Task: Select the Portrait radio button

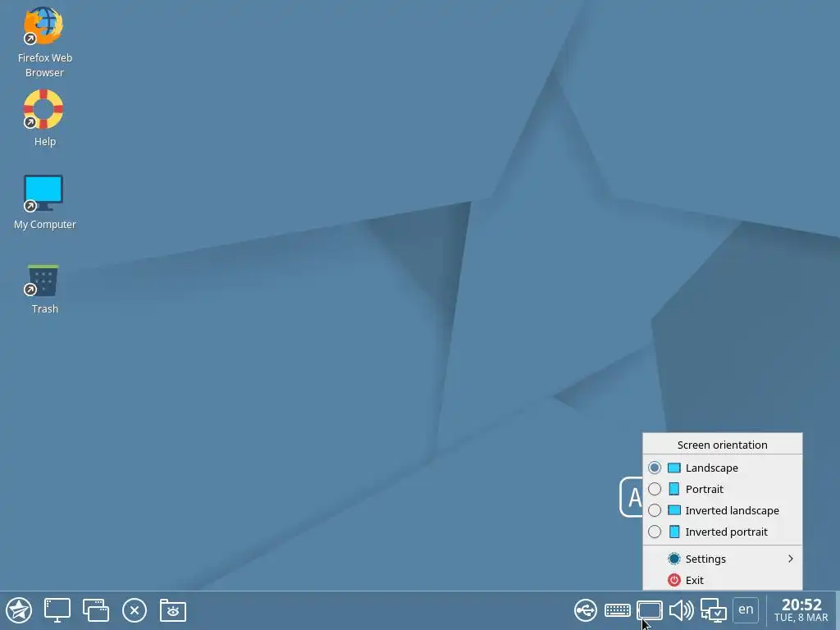Action: [654, 489]
